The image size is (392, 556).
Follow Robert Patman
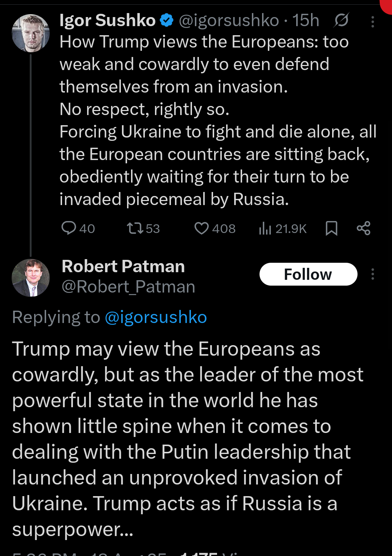tap(308, 274)
